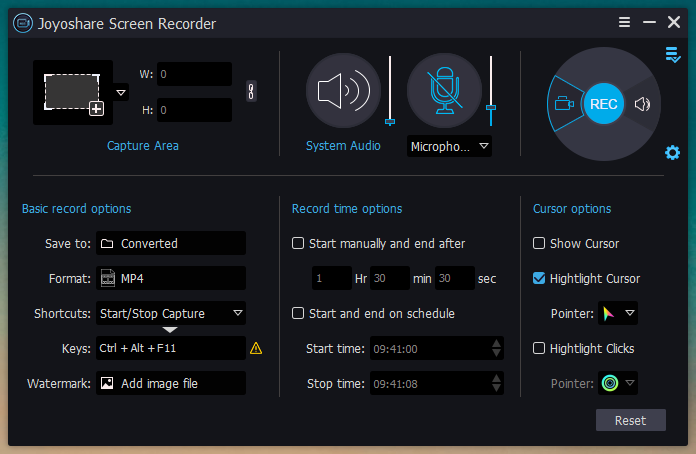Click the sec duration input field
The image size is (696, 454).
pos(455,278)
